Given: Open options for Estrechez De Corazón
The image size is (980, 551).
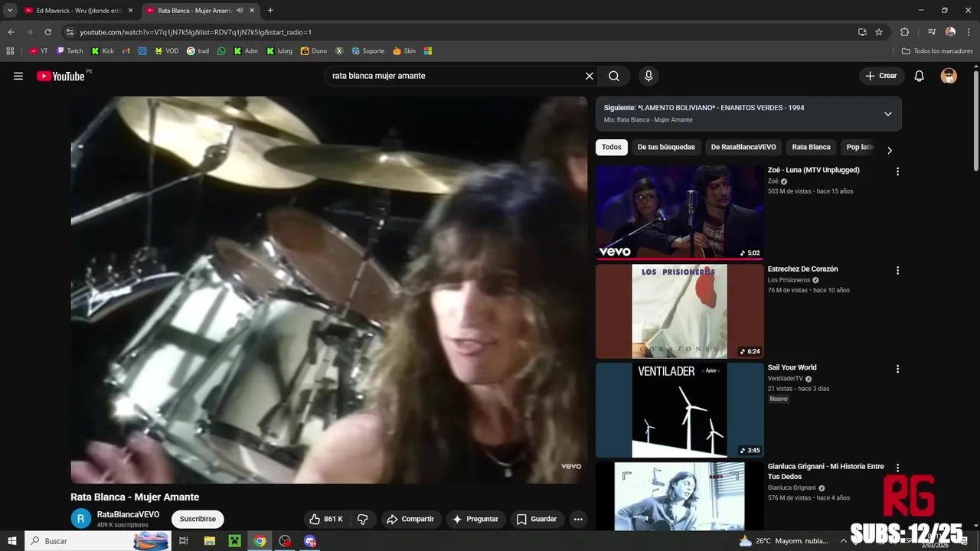Looking at the screenshot, I should pos(897,270).
